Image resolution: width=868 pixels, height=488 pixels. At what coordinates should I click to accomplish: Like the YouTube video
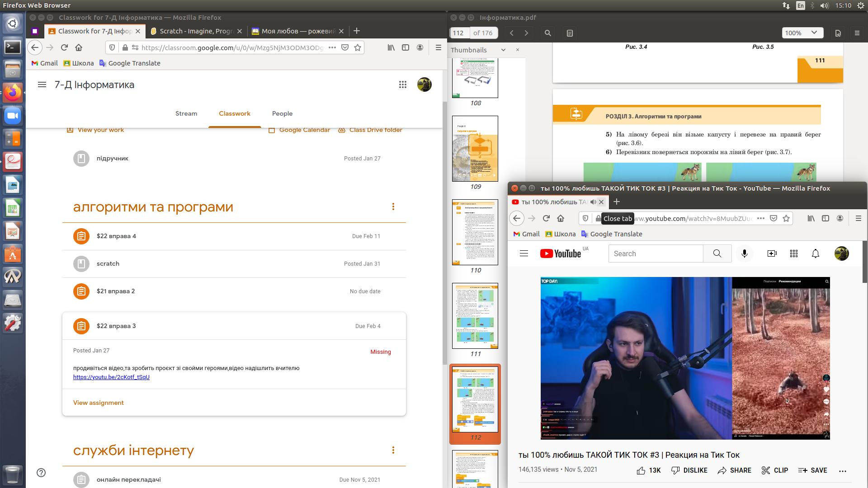tap(641, 470)
